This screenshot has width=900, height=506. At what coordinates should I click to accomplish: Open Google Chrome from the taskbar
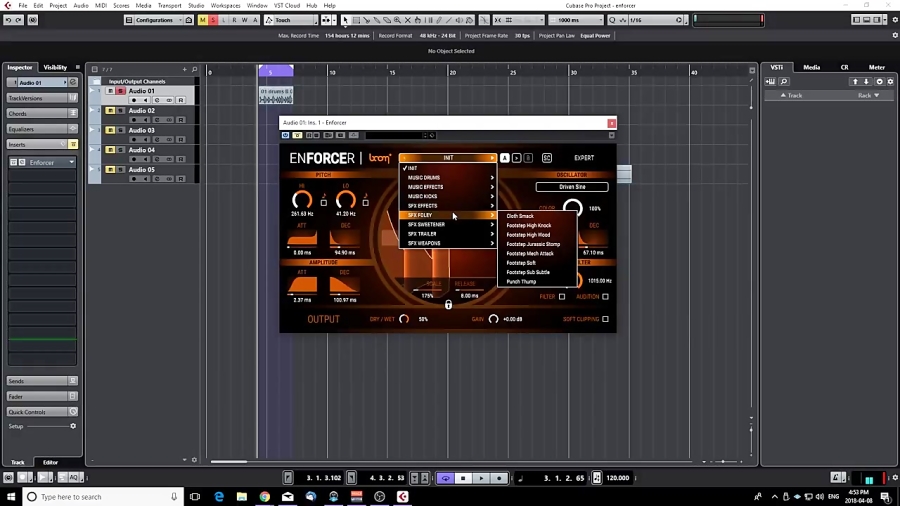point(264,496)
